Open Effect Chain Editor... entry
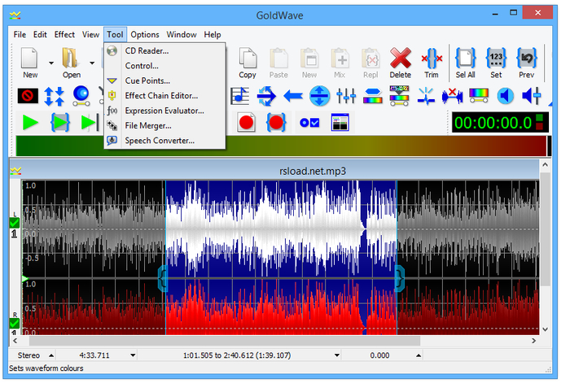 pos(164,95)
